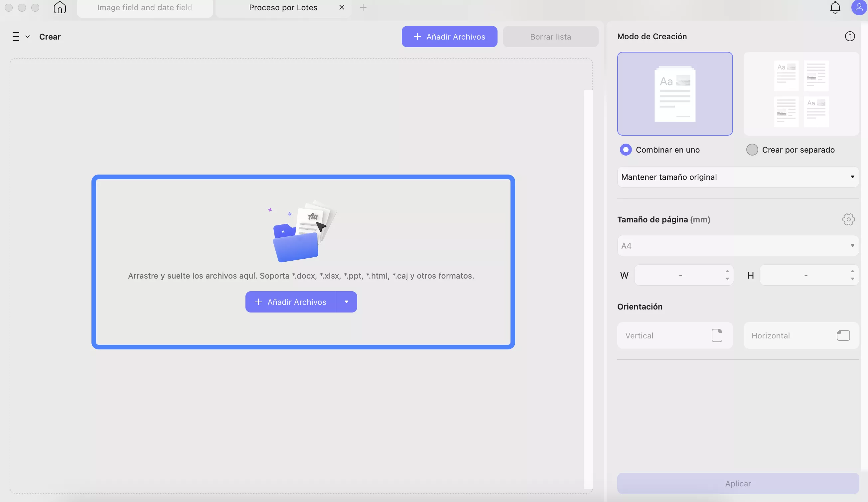
Task: Choose Horizontal page orientation
Action: tap(801, 335)
